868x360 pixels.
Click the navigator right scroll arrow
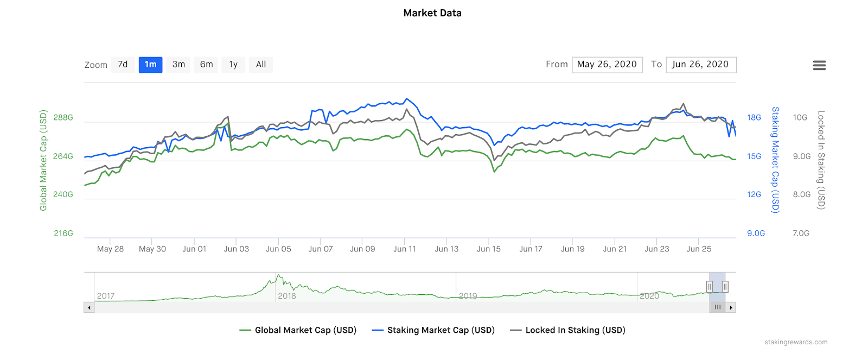tap(731, 307)
